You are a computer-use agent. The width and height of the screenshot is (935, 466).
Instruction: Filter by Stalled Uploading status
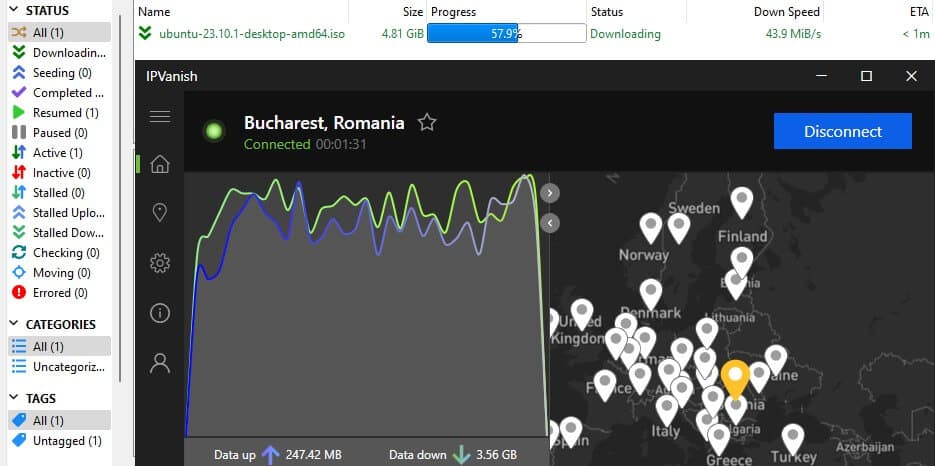[59, 212]
